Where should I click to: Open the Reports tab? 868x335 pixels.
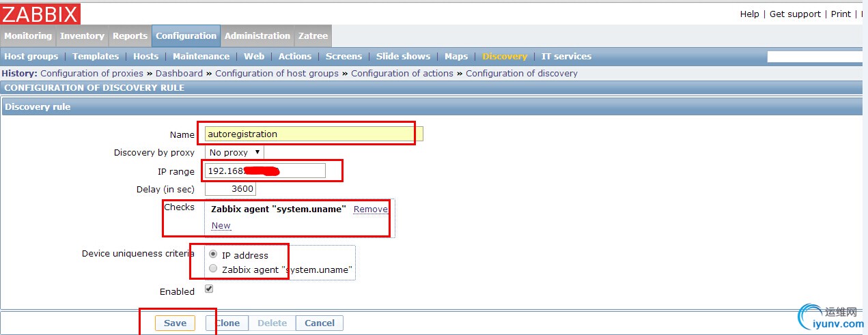[x=130, y=36]
